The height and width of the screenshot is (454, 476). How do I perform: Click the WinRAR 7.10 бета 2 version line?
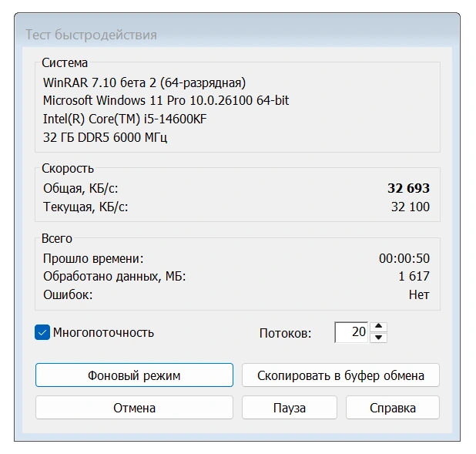[x=144, y=82]
